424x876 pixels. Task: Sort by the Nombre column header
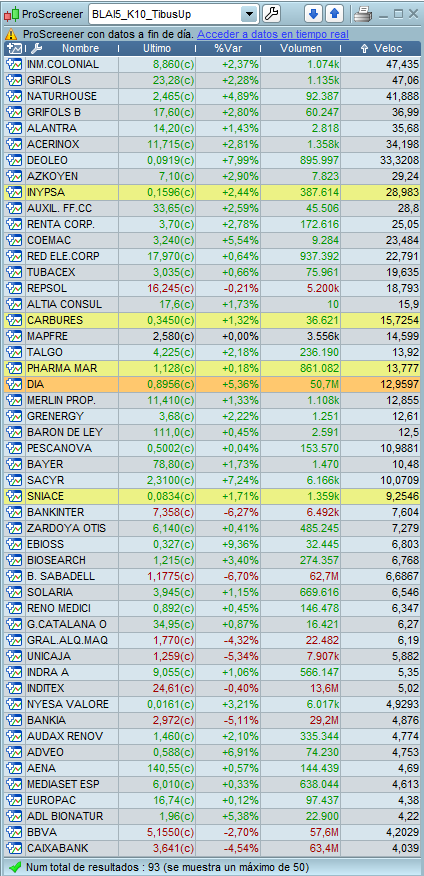pos(80,49)
